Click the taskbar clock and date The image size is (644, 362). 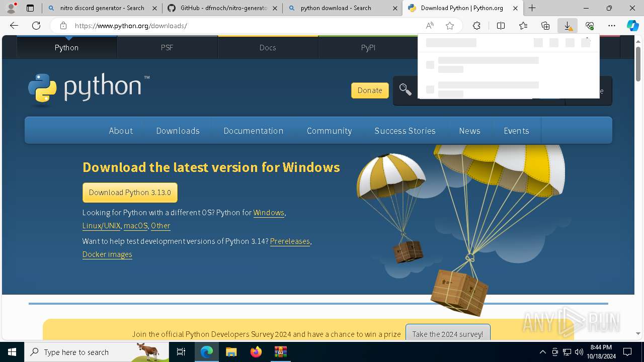click(601, 352)
